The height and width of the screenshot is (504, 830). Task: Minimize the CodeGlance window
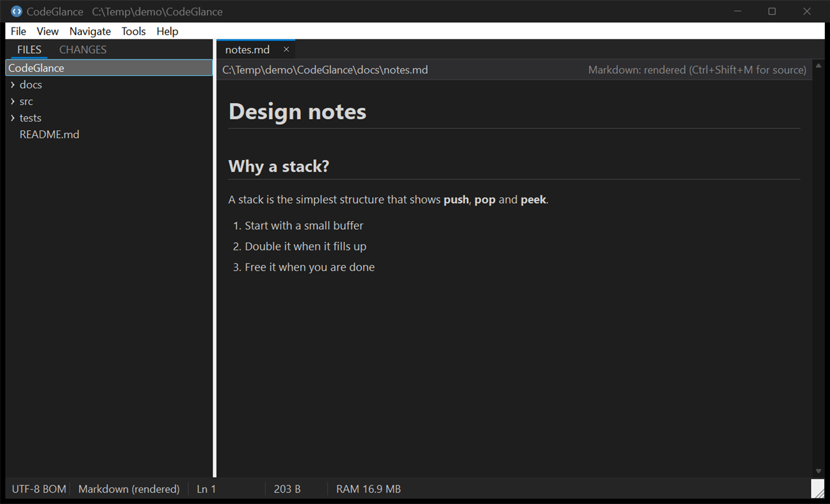click(x=738, y=12)
